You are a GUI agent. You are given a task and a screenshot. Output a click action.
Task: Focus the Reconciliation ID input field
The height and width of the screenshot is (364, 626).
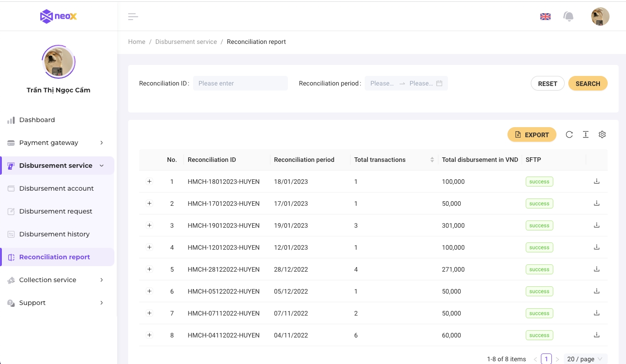click(240, 83)
